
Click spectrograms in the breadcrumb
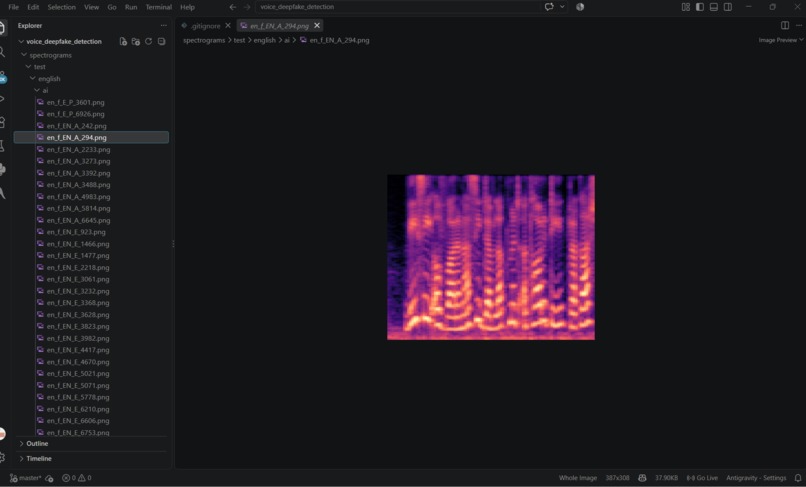204,40
